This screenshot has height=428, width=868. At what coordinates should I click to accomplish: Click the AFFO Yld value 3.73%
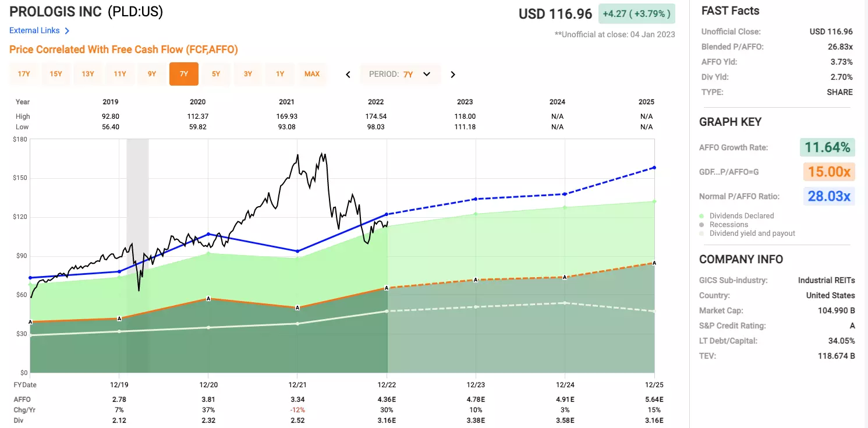pyautogui.click(x=842, y=62)
